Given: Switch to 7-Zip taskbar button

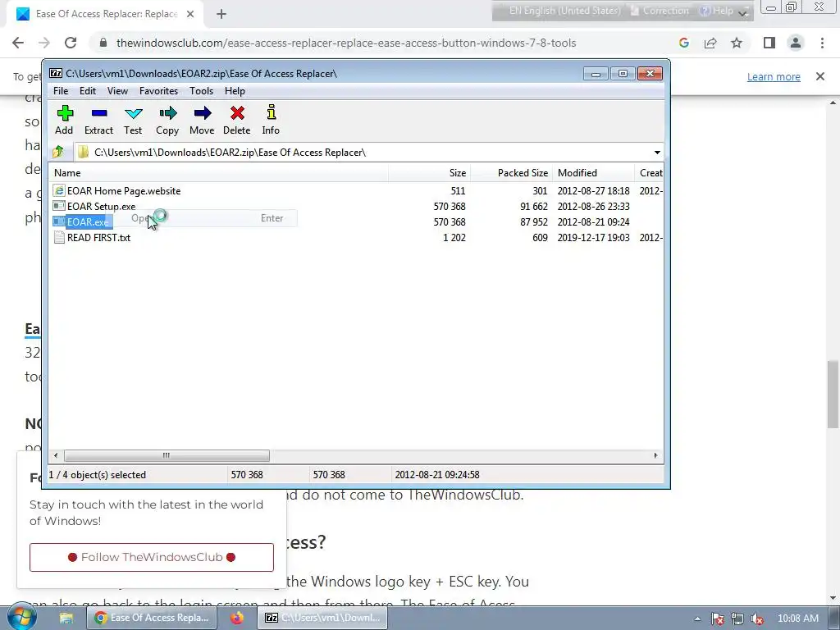Looking at the screenshot, I should click(322, 618).
